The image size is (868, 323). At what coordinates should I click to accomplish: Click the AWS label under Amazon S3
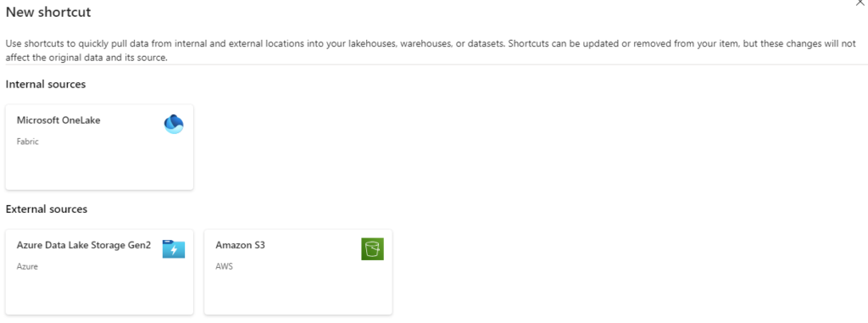(224, 266)
